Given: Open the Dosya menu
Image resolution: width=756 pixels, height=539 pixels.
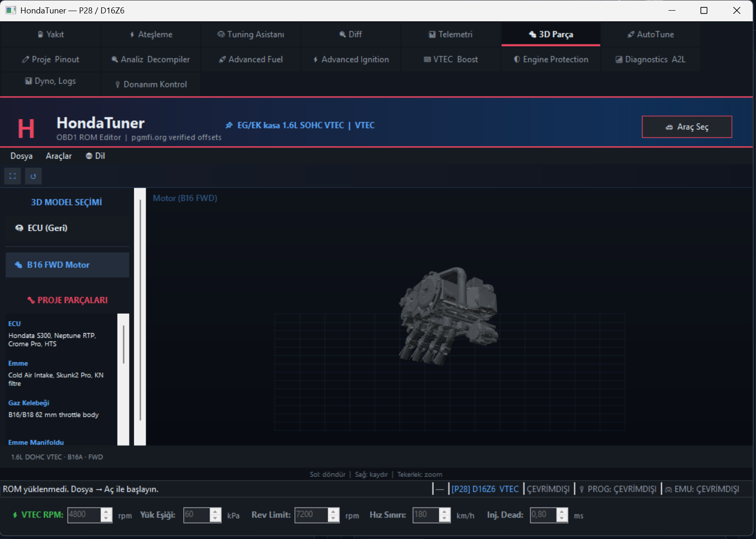Looking at the screenshot, I should 21,156.
